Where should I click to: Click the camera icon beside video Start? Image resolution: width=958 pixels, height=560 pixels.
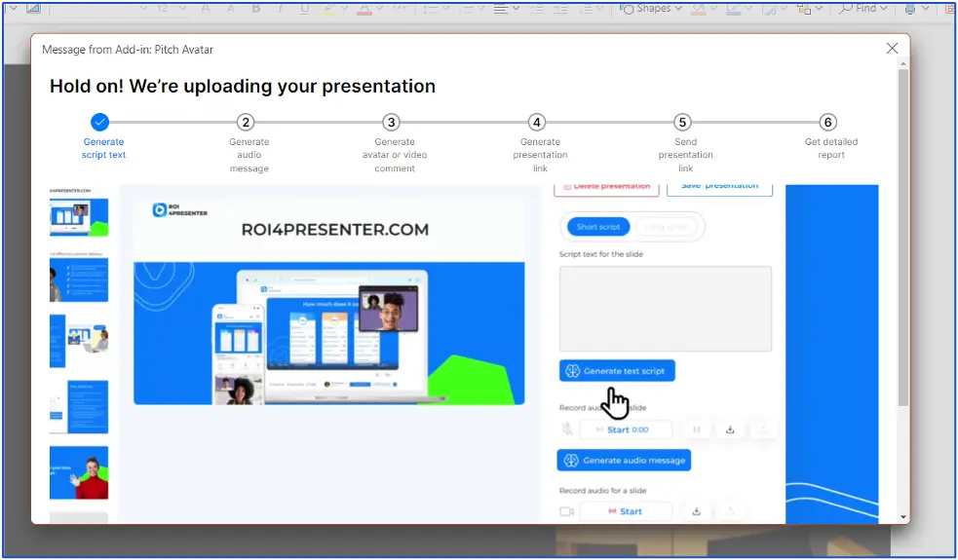[566, 511]
